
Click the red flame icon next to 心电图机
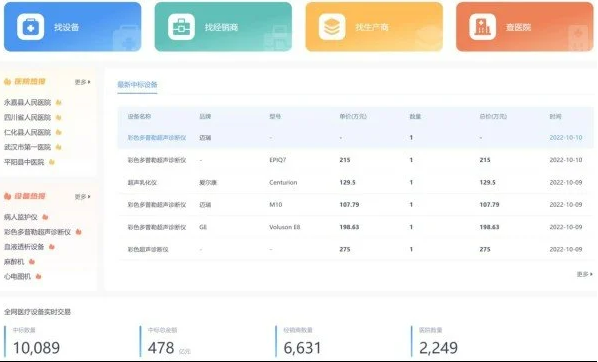[38, 277]
